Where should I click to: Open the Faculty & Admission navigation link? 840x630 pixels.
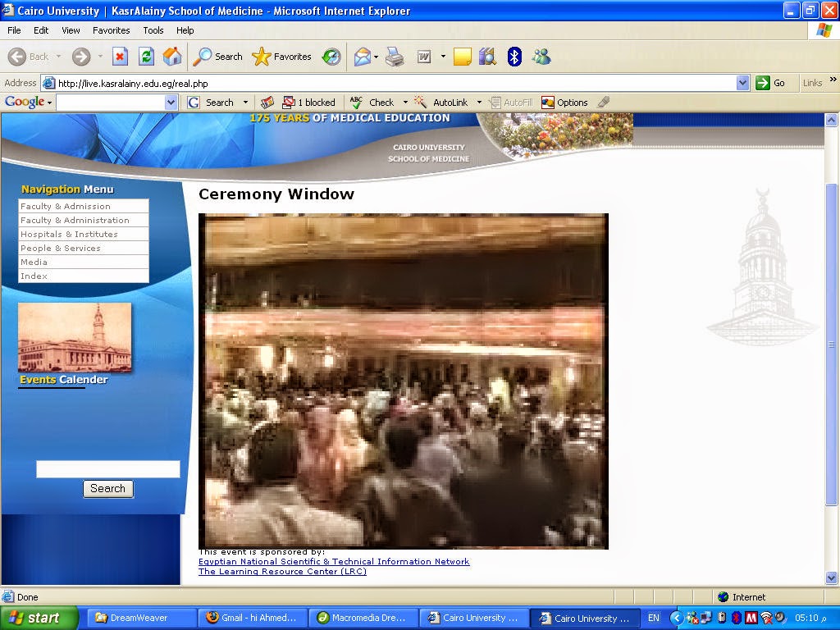click(83, 206)
